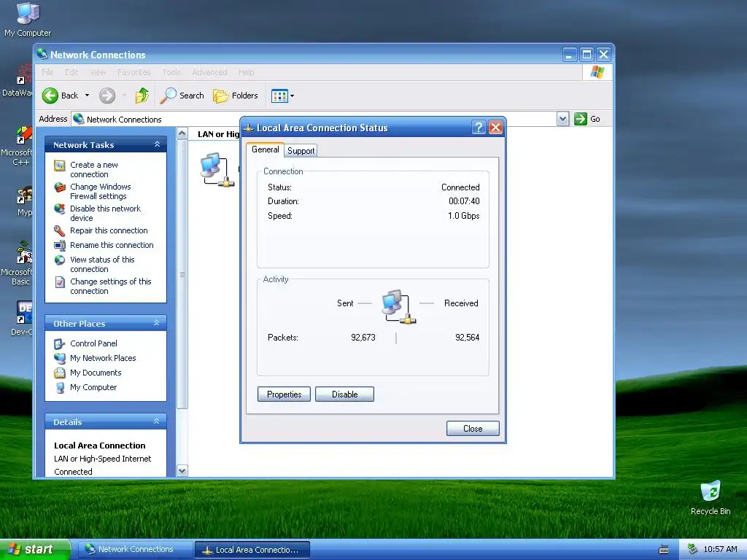Open My Computer in Other Places
The height and width of the screenshot is (560, 747).
point(93,388)
